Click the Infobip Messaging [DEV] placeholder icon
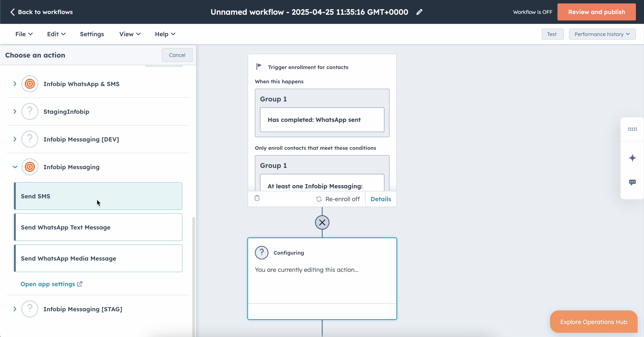644x337 pixels. [x=30, y=139]
